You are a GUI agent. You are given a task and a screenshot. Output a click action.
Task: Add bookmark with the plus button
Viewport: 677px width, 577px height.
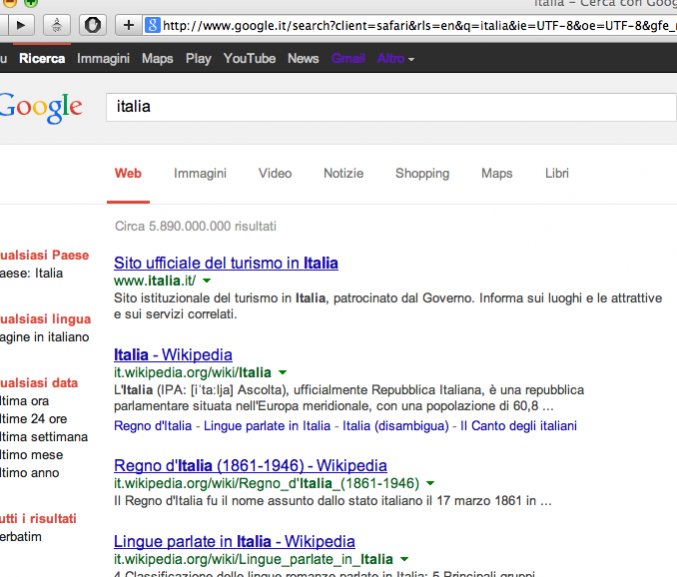tap(129, 25)
